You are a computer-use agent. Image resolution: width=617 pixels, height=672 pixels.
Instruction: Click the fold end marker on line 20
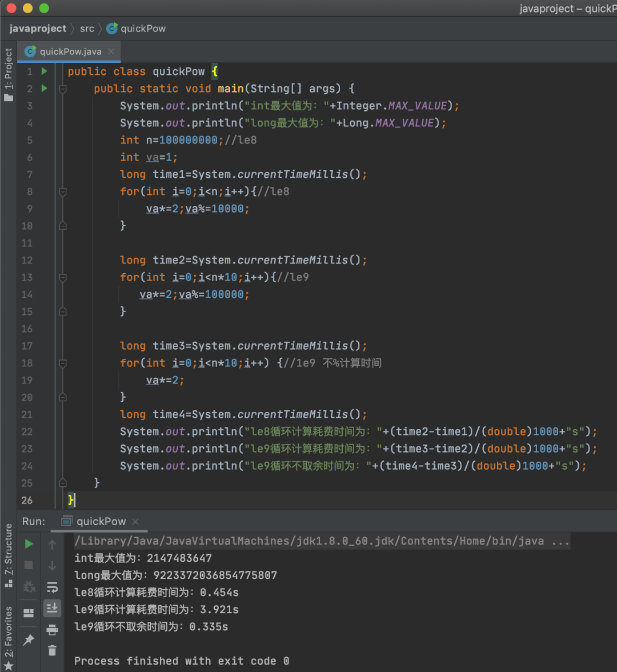[63, 397]
